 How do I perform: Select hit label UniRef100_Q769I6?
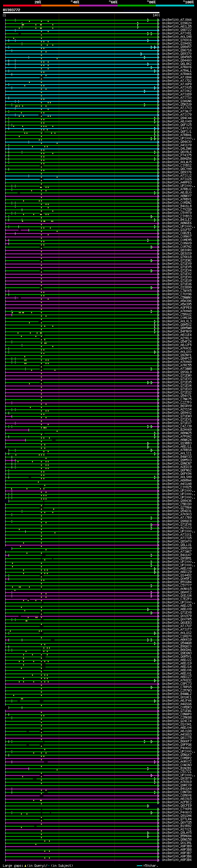click(x=177, y=40)
